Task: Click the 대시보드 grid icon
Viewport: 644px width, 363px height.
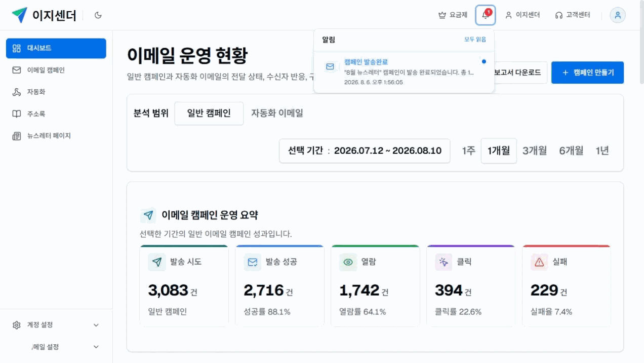Action: tap(16, 48)
